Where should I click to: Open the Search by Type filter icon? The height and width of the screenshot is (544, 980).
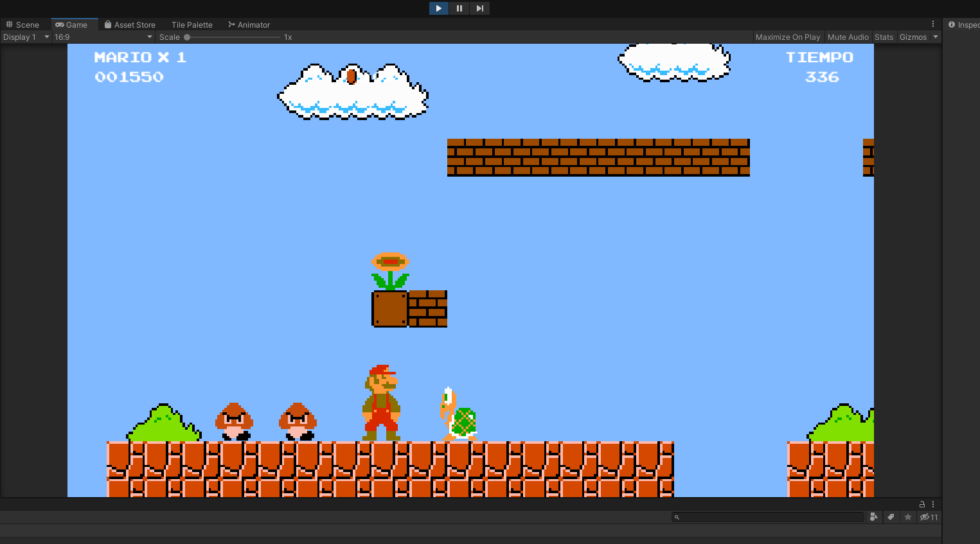(x=873, y=517)
